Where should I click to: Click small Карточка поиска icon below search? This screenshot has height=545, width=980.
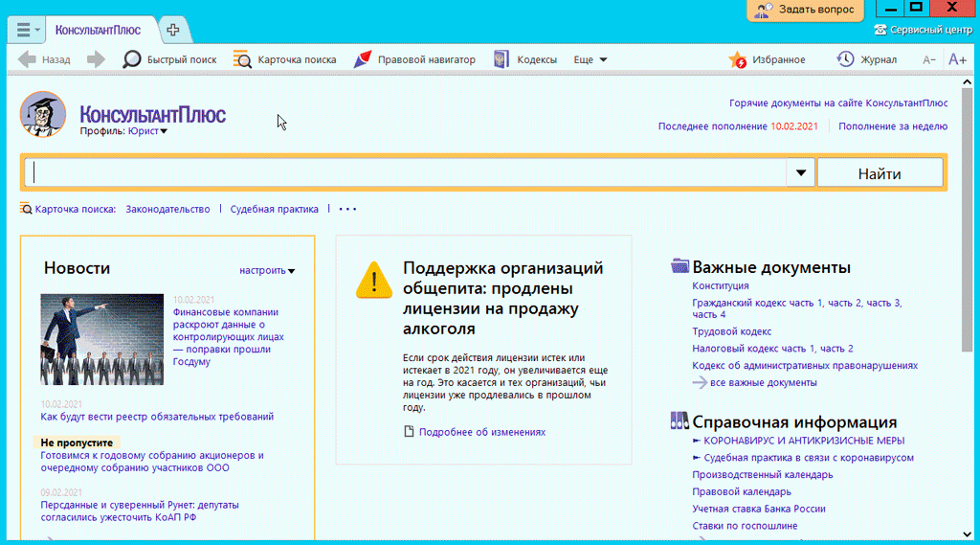point(26,209)
